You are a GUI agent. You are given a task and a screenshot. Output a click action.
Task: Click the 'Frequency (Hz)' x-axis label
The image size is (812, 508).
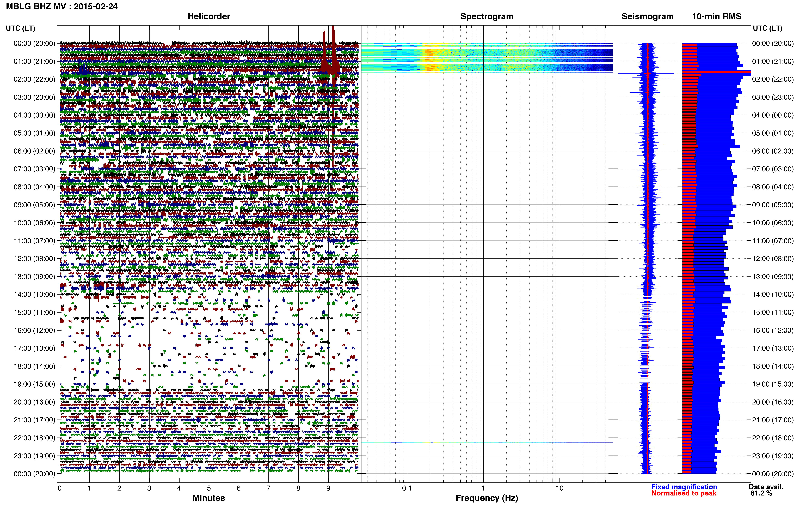pos(487,498)
